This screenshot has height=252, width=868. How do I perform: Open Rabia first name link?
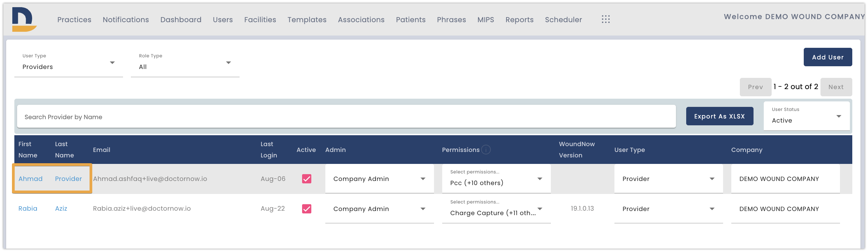coord(28,208)
